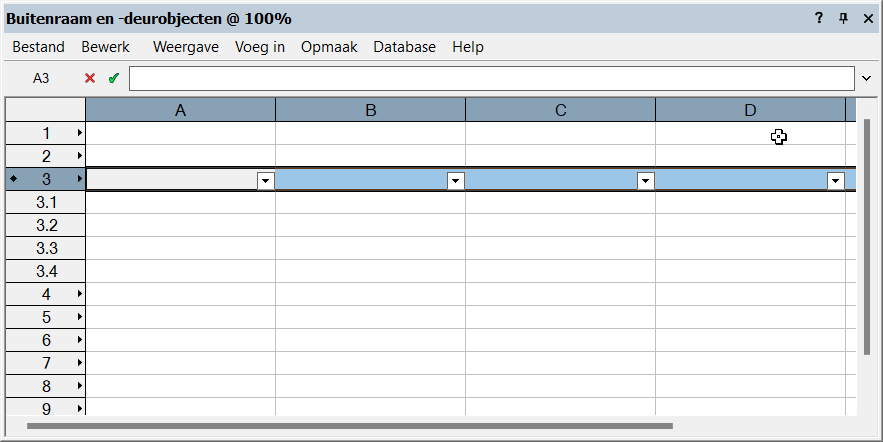Select column B header

pos(370,110)
